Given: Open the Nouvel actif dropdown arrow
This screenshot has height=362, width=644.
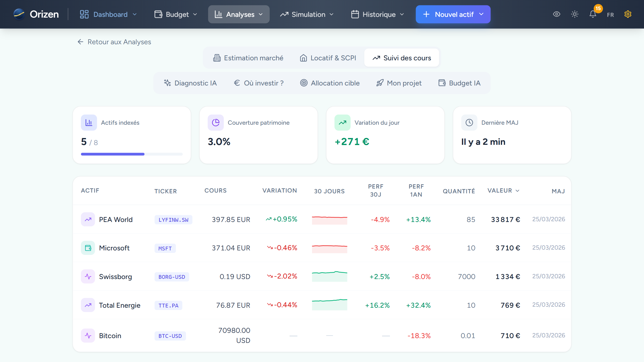Looking at the screenshot, I should pos(481,14).
